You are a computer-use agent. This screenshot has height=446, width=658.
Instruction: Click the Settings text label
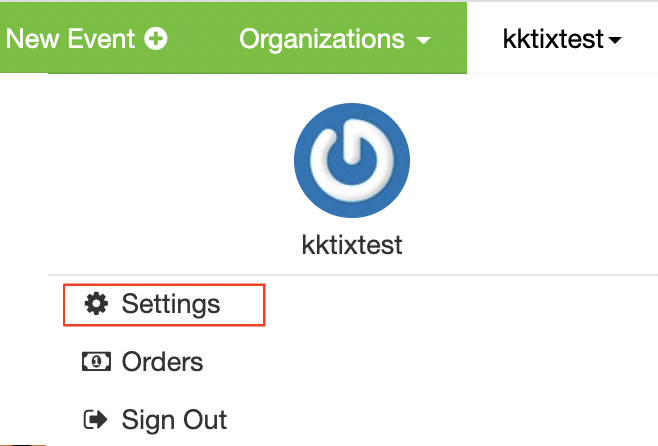pyautogui.click(x=171, y=304)
